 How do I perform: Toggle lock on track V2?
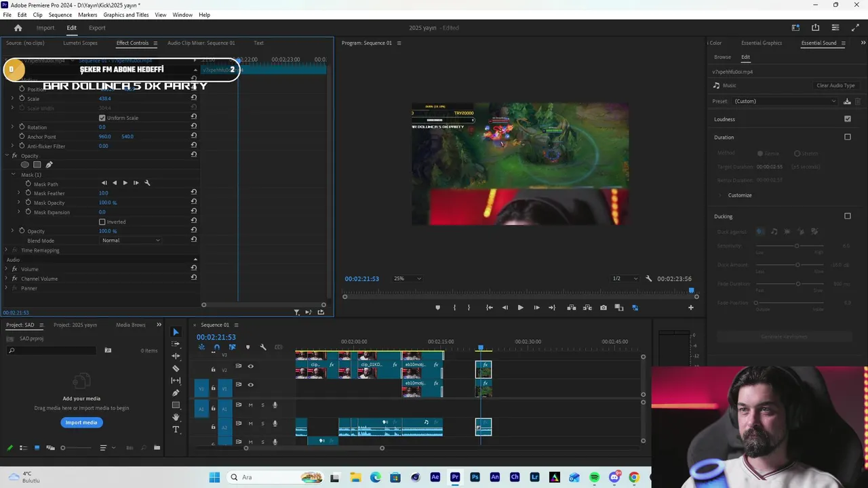click(213, 369)
